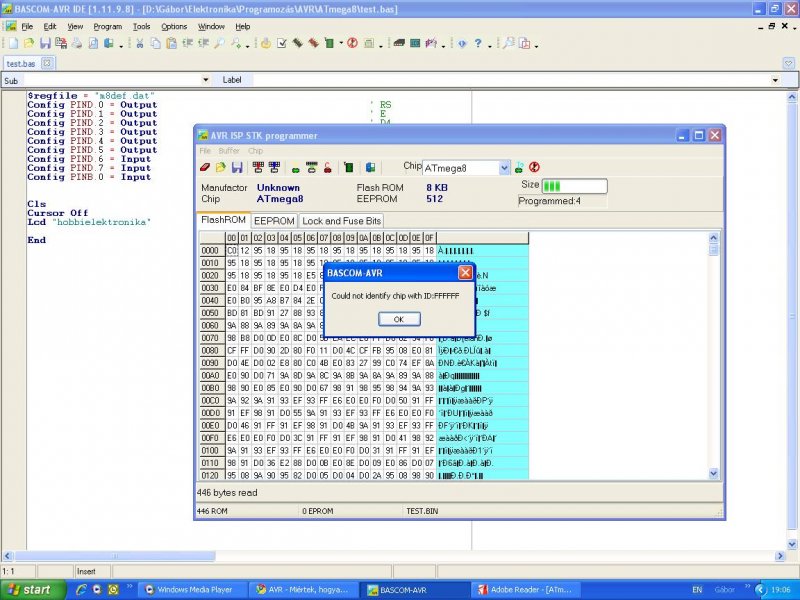Click the editor horizontal scrollbar right arrow
This screenshot has height=600, width=800.
click(x=780, y=556)
